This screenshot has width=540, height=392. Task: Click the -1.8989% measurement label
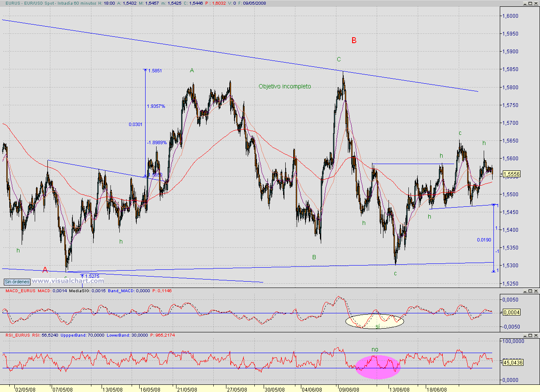157,143
